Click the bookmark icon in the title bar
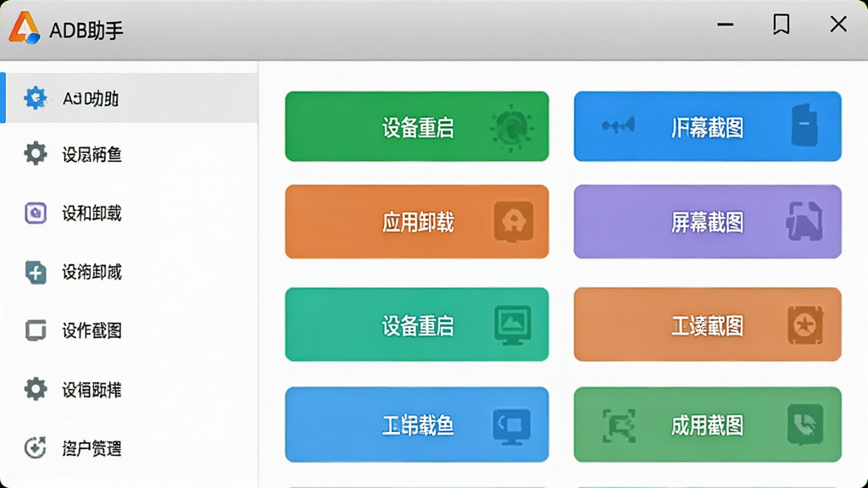The image size is (868, 488). click(781, 25)
